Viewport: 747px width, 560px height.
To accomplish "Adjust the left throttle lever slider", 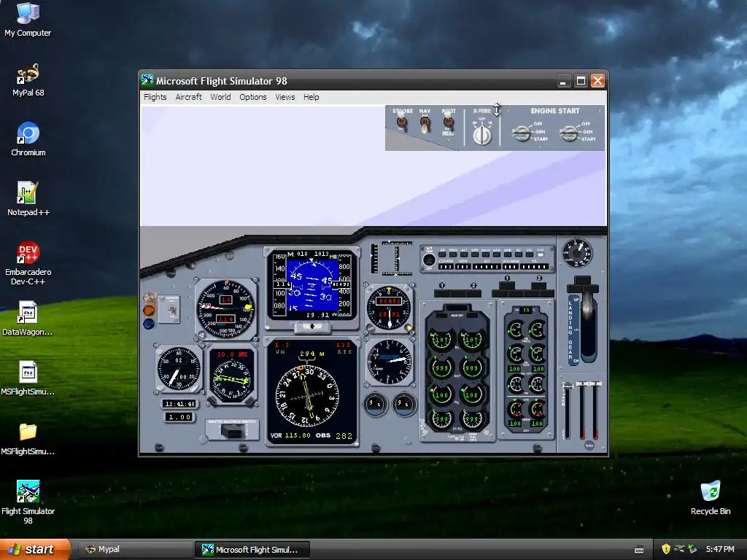I will click(581, 411).
